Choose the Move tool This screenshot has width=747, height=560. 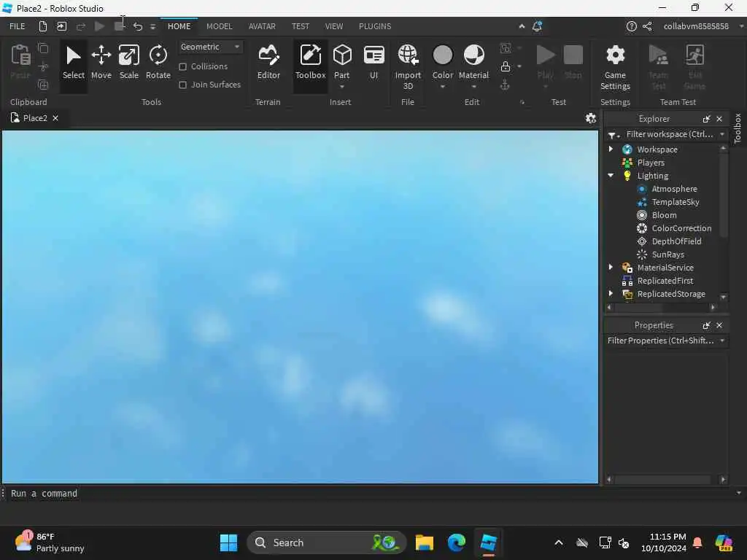(x=101, y=63)
